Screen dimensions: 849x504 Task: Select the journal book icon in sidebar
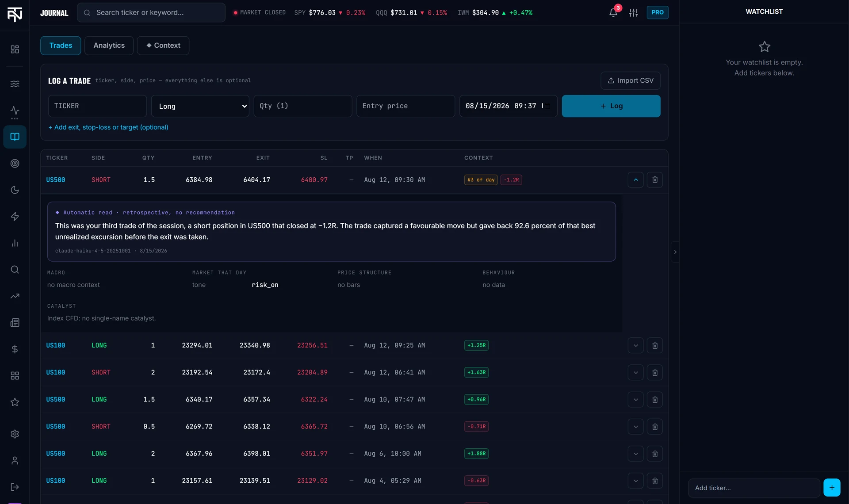[15, 137]
